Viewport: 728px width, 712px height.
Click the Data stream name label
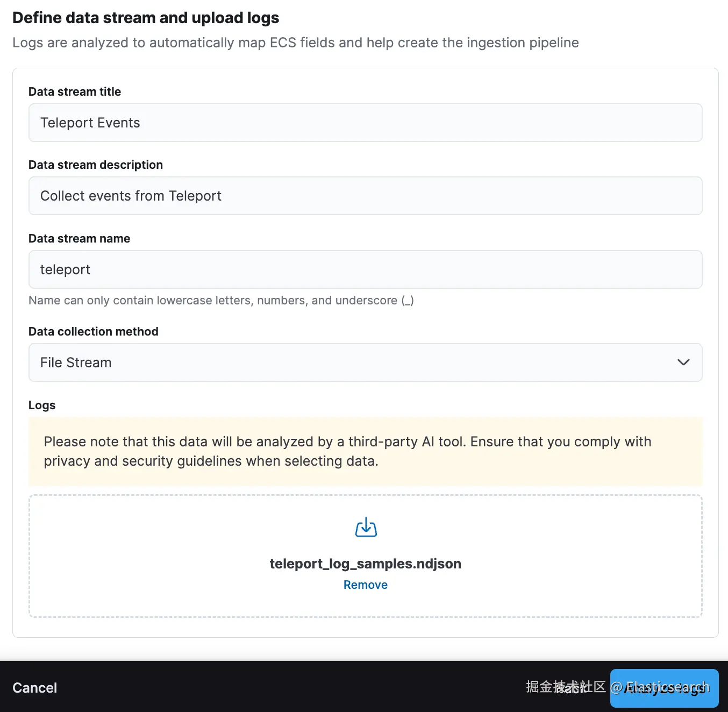click(80, 238)
